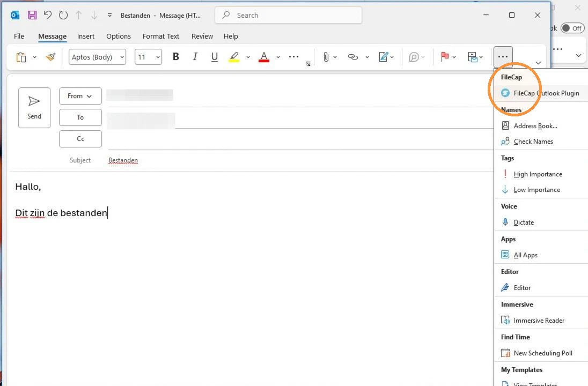Click the Signature icon
The image size is (588, 386).
pos(383,57)
